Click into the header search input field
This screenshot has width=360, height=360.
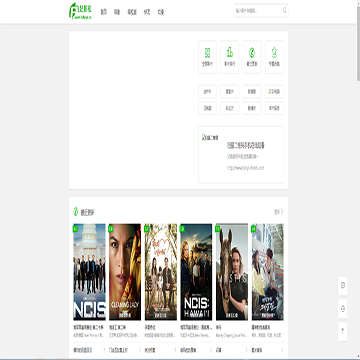click(258, 10)
